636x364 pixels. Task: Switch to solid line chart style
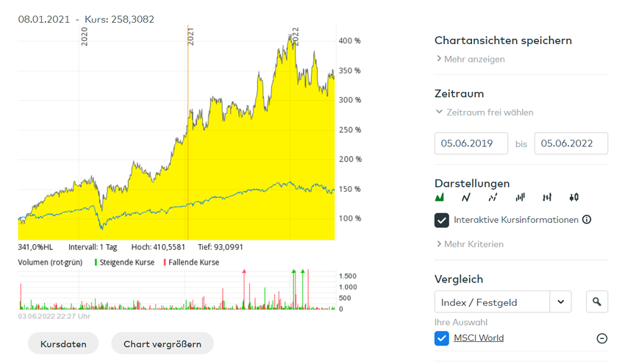click(x=466, y=197)
